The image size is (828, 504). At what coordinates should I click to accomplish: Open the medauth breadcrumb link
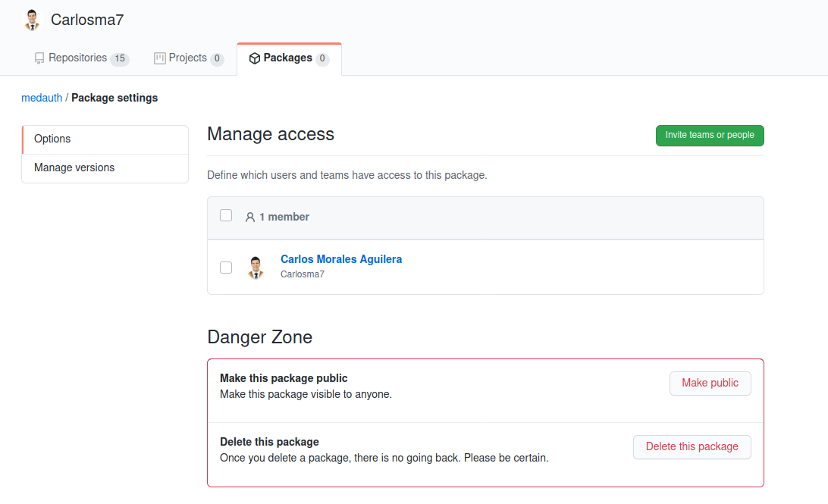point(42,98)
